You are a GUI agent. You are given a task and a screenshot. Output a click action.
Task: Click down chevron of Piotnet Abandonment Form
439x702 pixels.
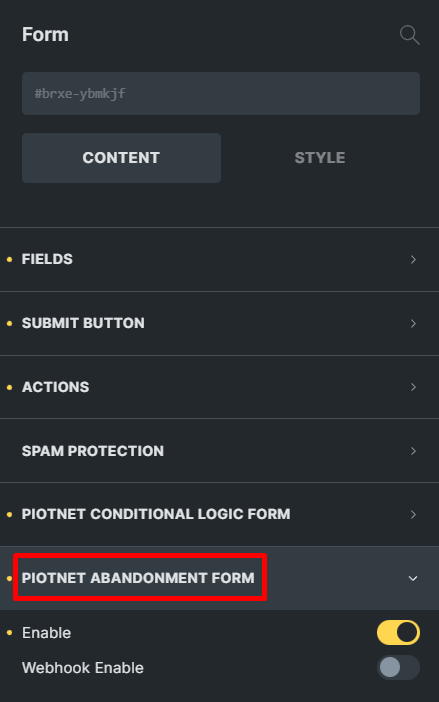(x=413, y=578)
